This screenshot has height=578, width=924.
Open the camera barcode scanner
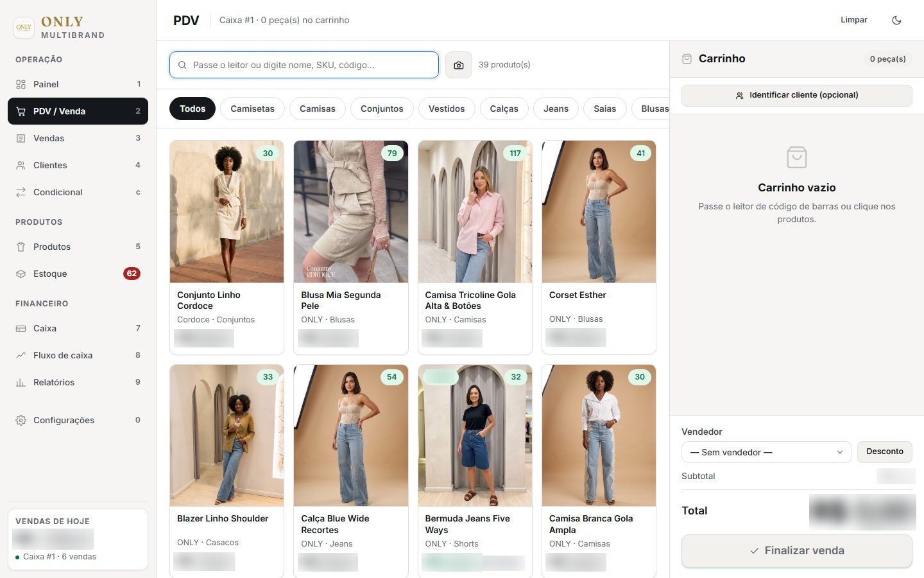459,65
